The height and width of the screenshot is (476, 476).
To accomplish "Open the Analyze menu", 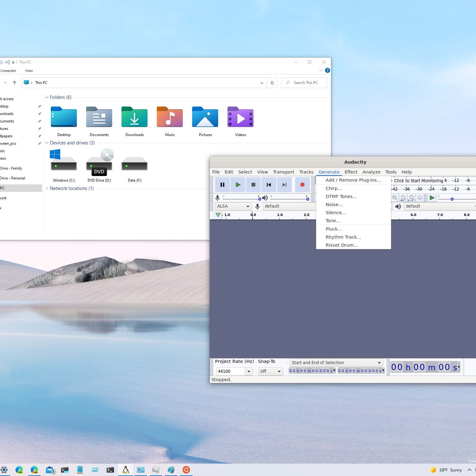I will click(371, 172).
